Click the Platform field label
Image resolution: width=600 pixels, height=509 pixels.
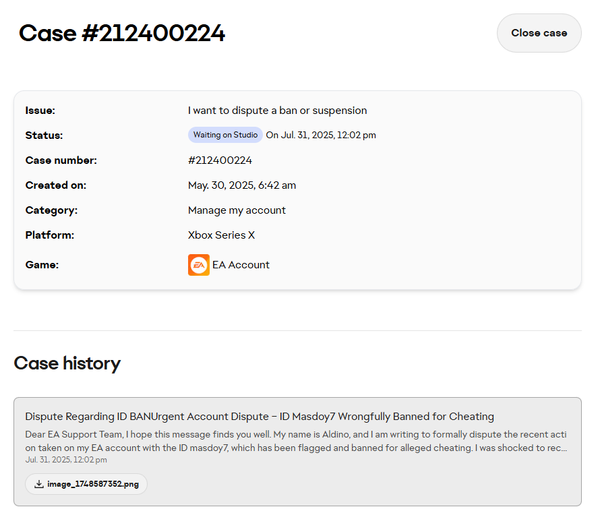click(49, 235)
